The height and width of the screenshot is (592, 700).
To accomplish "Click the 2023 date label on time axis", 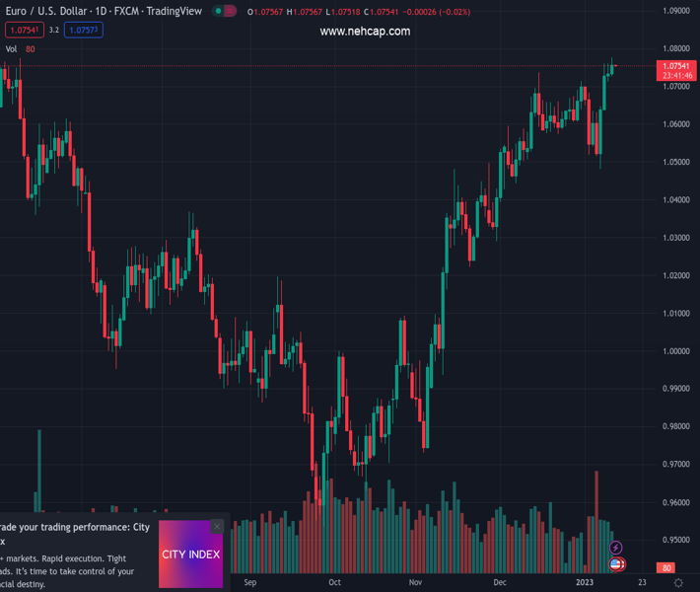I will pos(585,583).
